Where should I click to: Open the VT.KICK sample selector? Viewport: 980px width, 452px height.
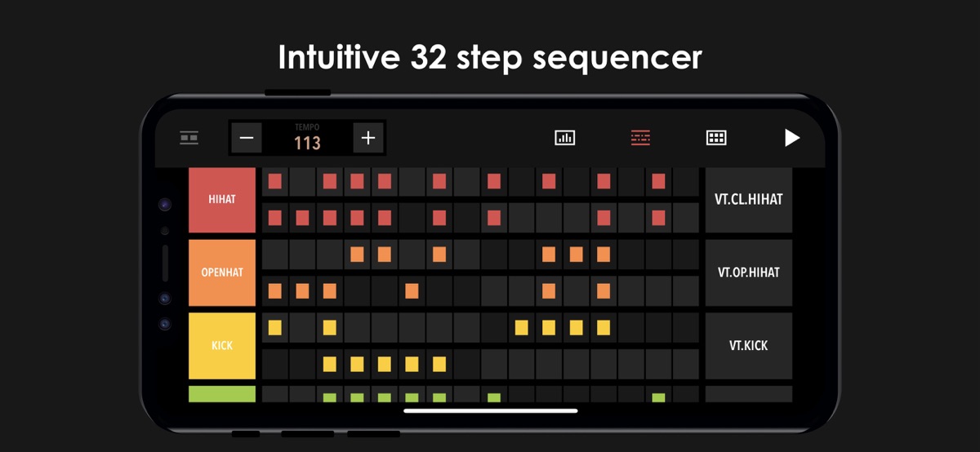pos(749,345)
